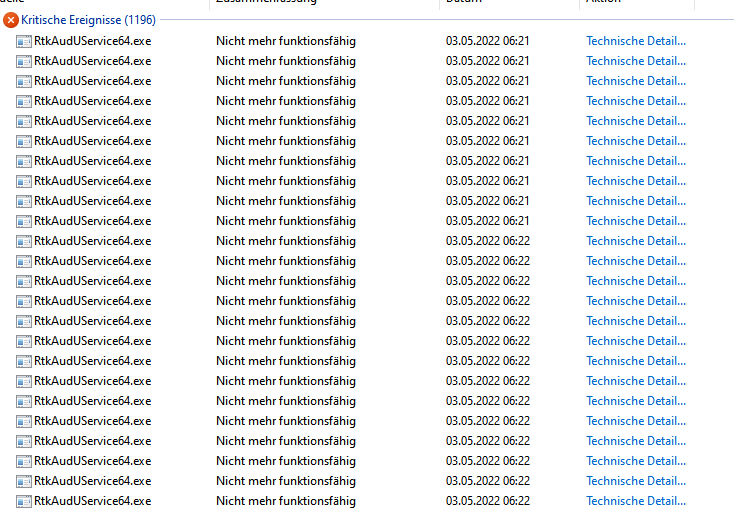Open Technische Details link for the last entry
Viewport: 734px width, 514px height.
pyautogui.click(x=636, y=501)
